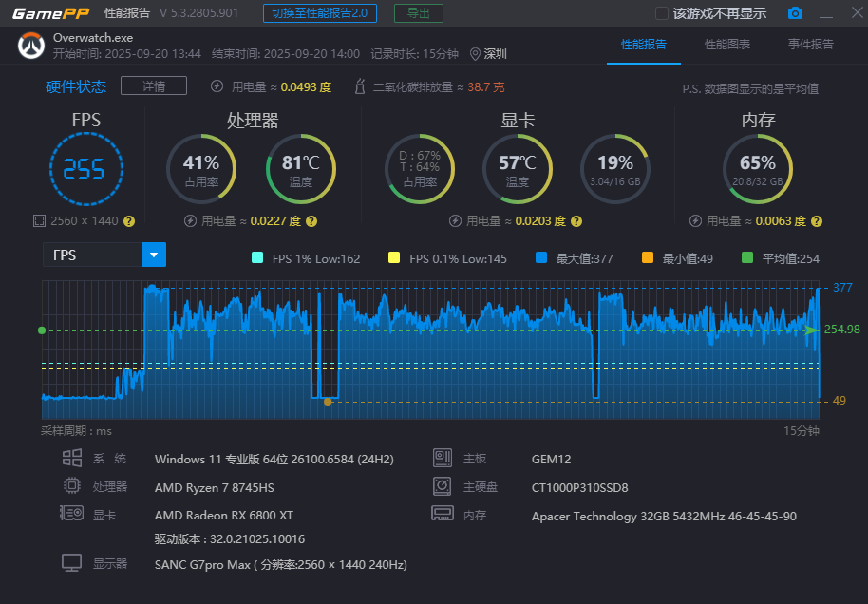Click the location pin icon beside 深圳
The image size is (868, 604).
coord(475,54)
